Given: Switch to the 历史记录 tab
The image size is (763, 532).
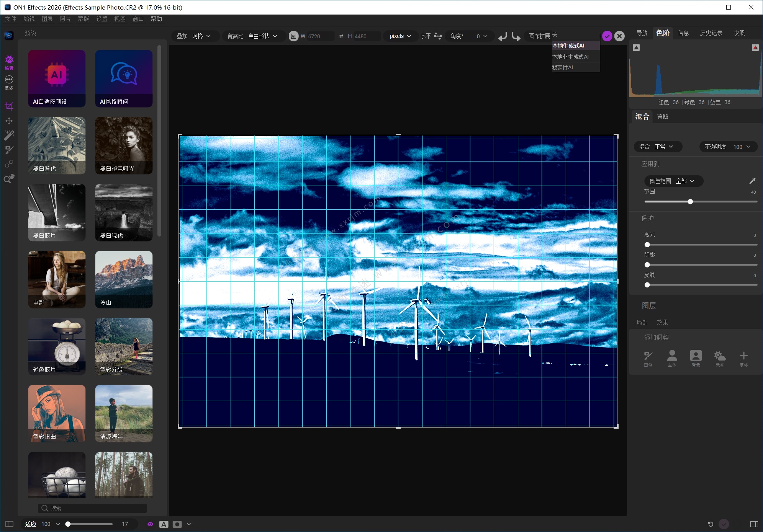Looking at the screenshot, I should tap(711, 33).
